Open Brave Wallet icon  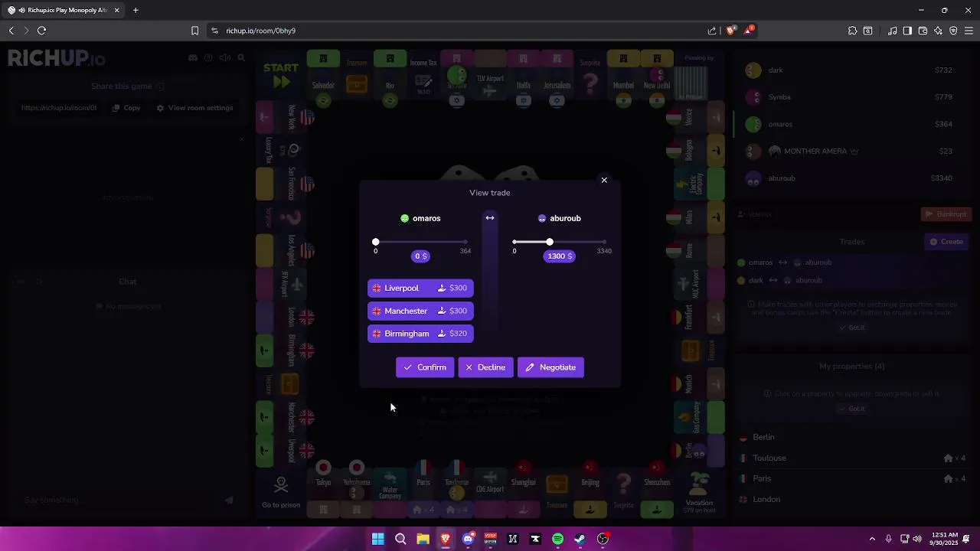(x=923, y=31)
